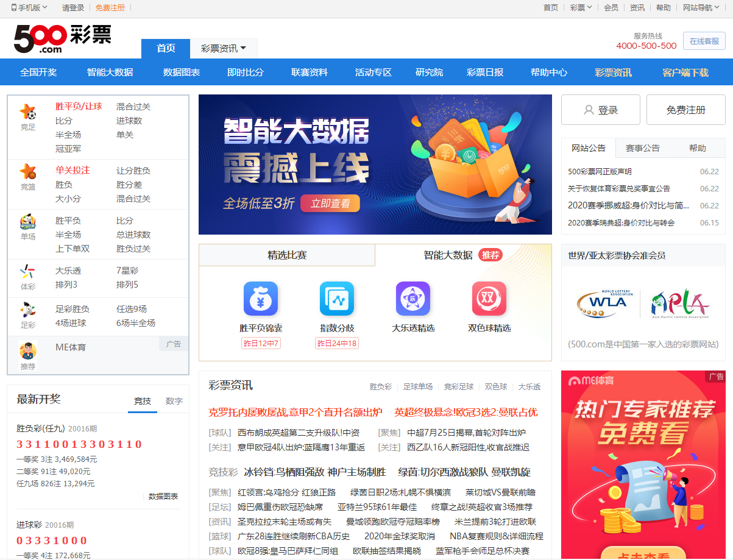Click the user icon in 登录 button
Viewport: 733px width, 560px height.
(589, 110)
